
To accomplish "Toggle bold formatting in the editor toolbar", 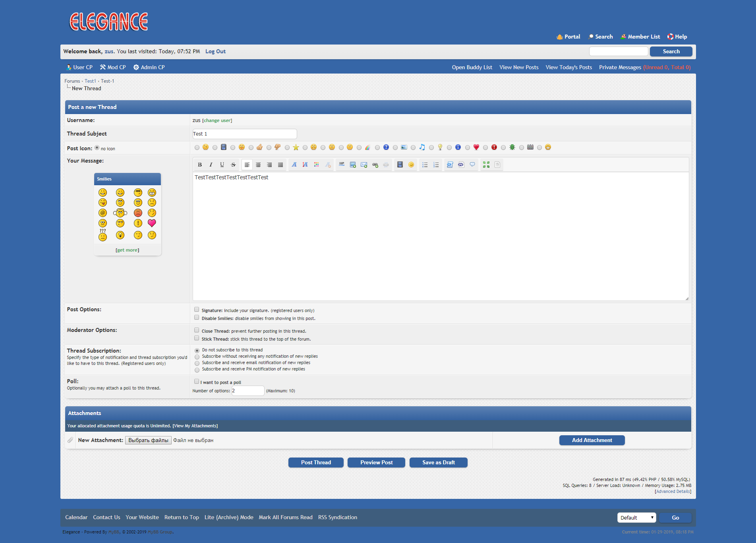I will [x=200, y=165].
